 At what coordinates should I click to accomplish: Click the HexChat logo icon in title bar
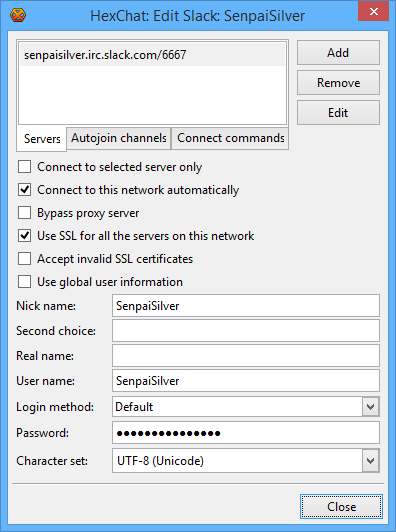click(x=18, y=15)
